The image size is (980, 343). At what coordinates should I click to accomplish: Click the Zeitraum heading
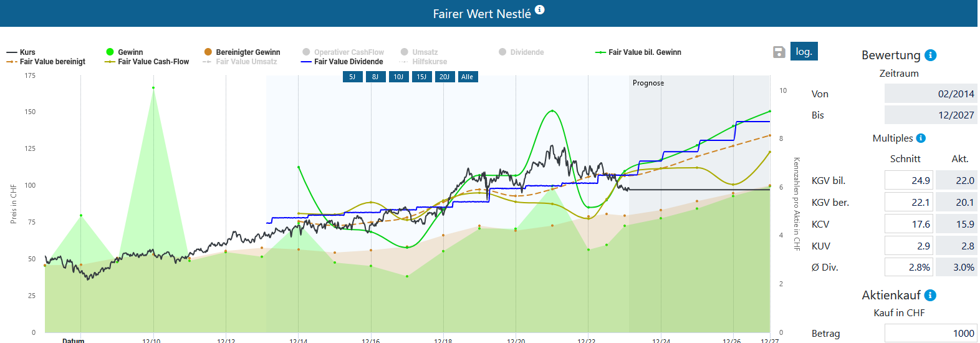point(899,73)
